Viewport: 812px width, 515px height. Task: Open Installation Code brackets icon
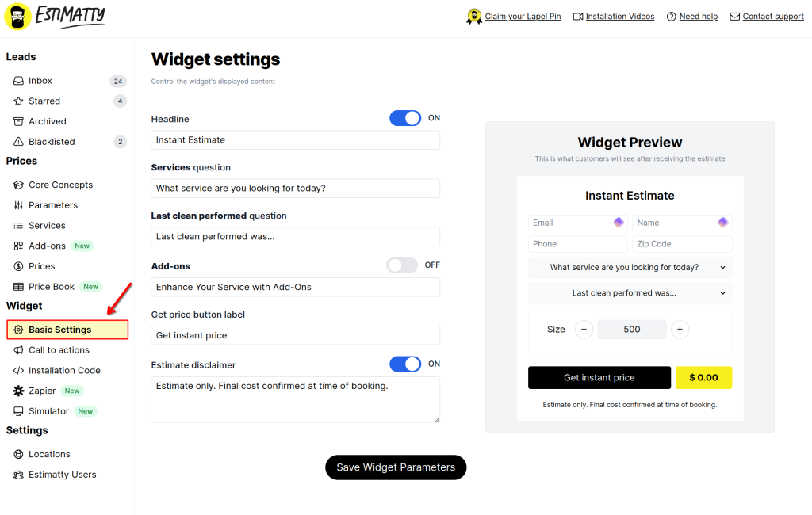coord(19,371)
